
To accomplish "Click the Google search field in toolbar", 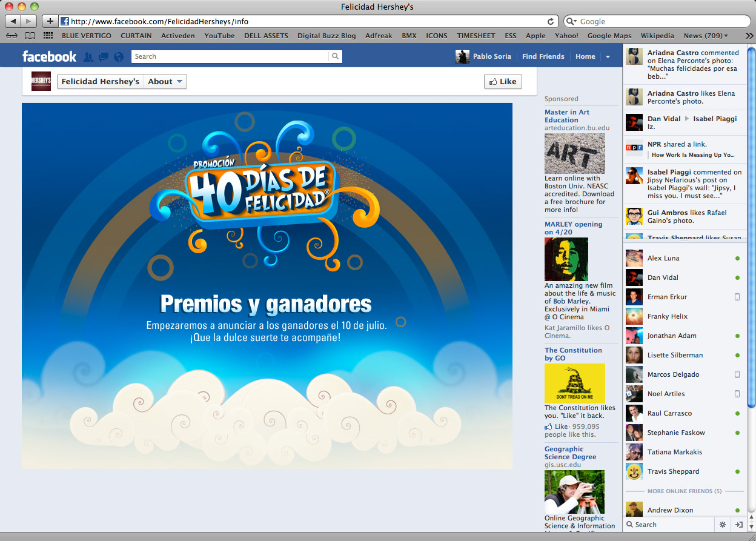I will [x=656, y=21].
